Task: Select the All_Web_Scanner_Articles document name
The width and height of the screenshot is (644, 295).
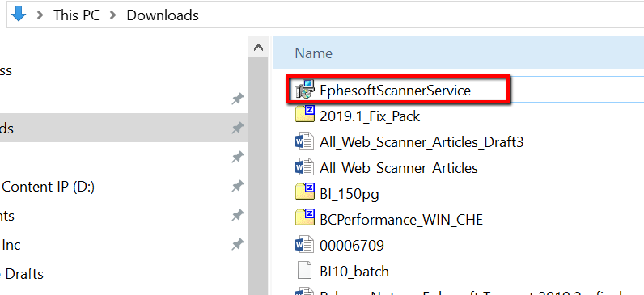Action: coord(399,168)
